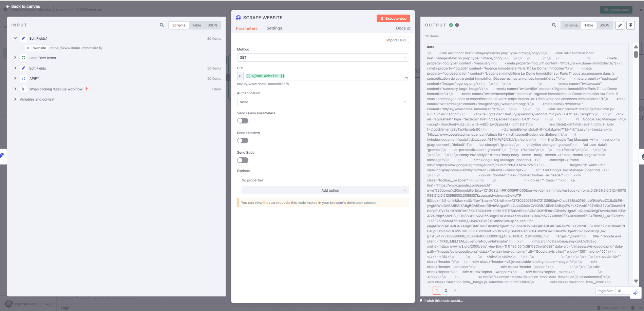This screenshot has width=644, height=311.
Task: Click the Execute step button
Action: tap(393, 18)
